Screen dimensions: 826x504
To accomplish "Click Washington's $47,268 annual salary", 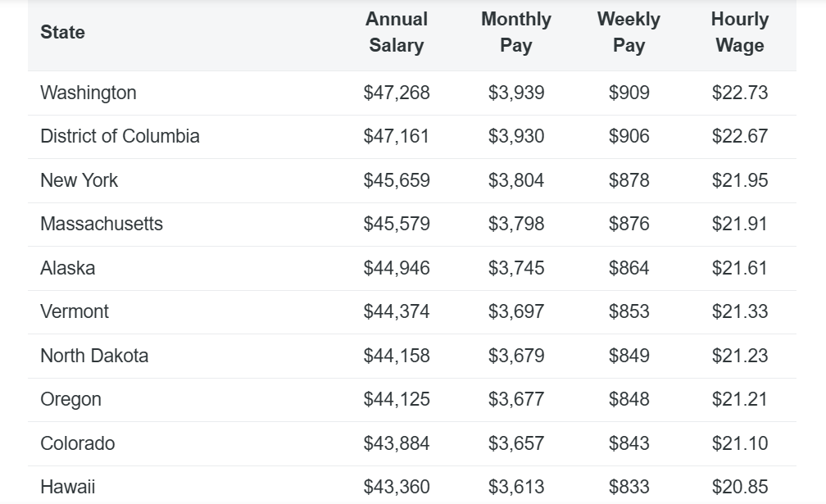I will point(397,93).
